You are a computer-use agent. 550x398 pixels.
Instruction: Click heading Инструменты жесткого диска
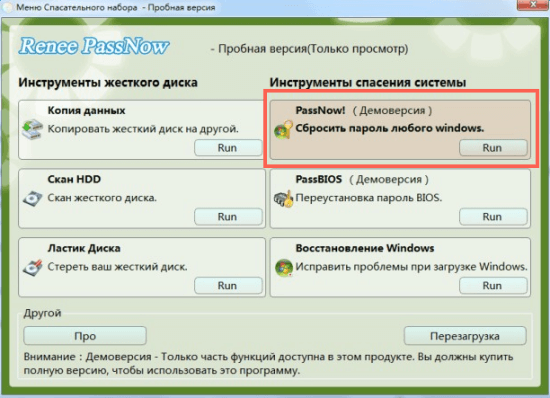click(108, 83)
